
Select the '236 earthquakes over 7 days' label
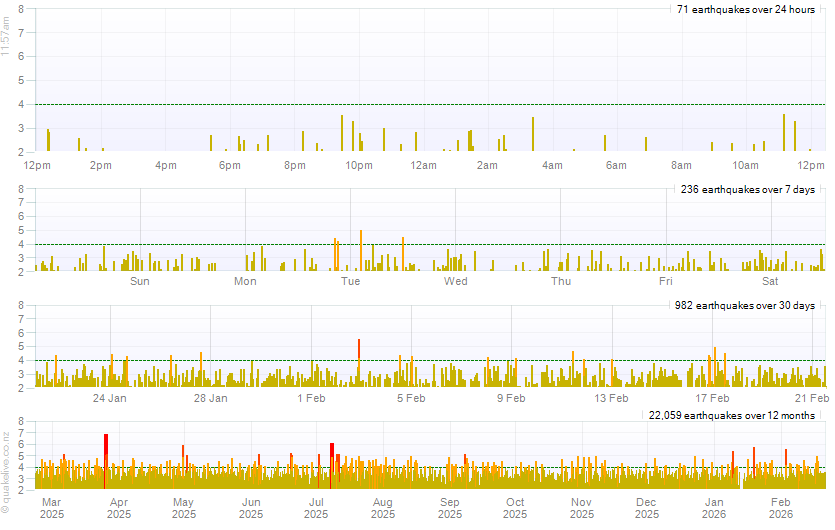click(x=746, y=189)
